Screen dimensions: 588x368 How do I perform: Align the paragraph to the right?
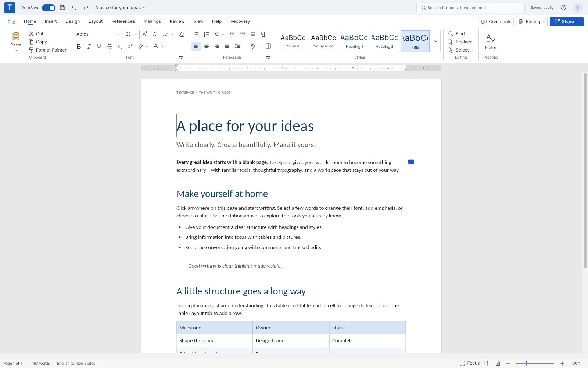[217, 46]
